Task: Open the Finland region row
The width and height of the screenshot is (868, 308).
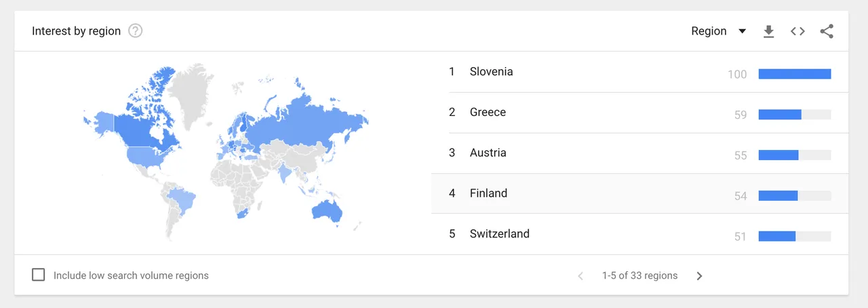Action: pyautogui.click(x=639, y=193)
